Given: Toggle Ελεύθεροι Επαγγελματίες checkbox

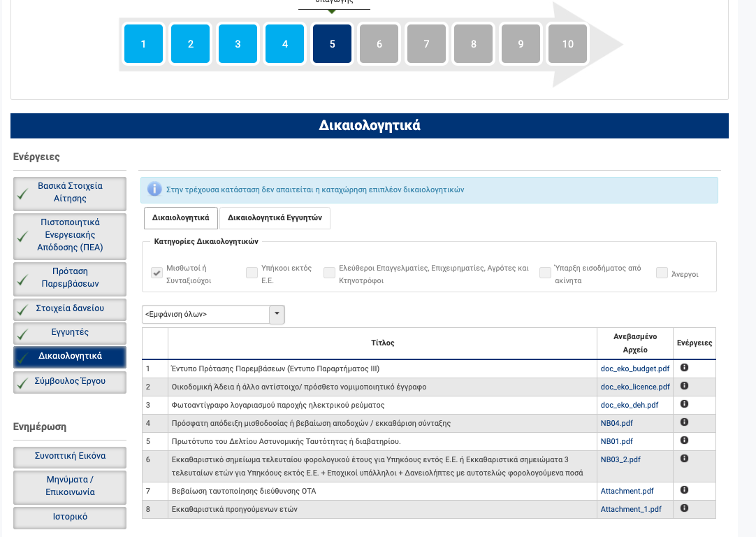Looking at the screenshot, I should [329, 273].
